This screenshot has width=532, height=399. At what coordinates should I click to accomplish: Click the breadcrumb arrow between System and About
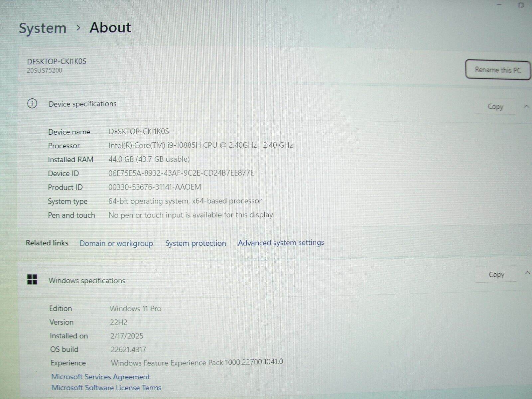78,28
